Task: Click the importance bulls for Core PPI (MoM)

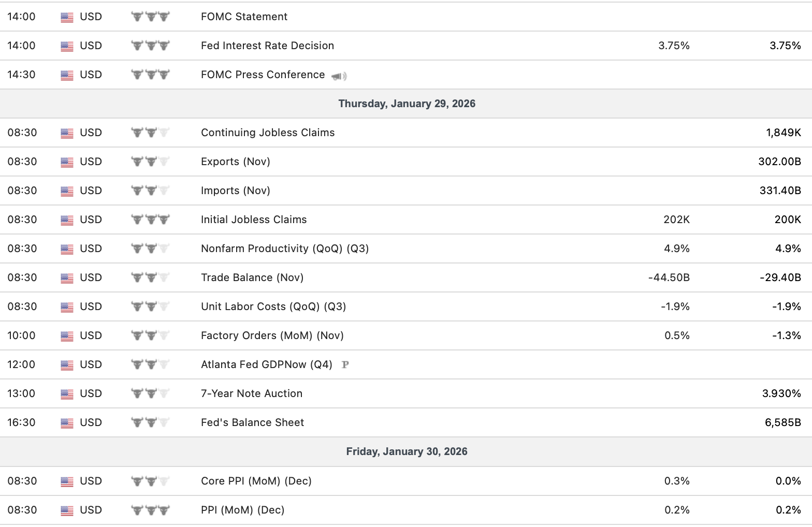Action: tap(150, 481)
